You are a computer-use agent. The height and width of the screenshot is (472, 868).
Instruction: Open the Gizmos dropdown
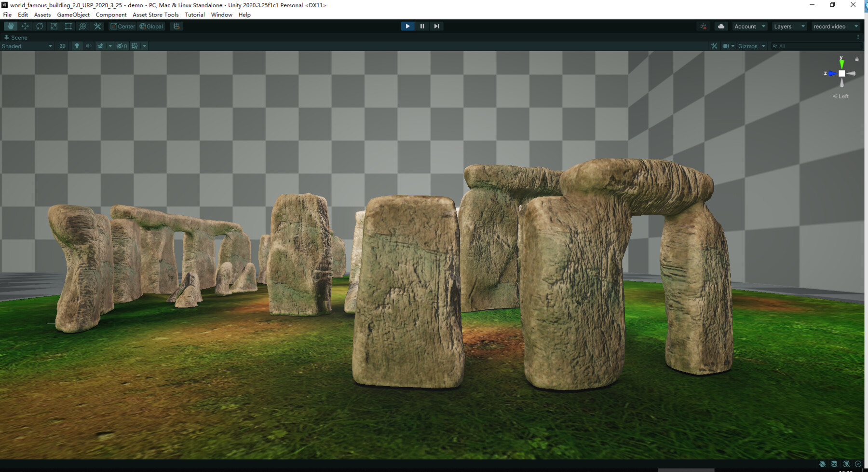tap(748, 46)
